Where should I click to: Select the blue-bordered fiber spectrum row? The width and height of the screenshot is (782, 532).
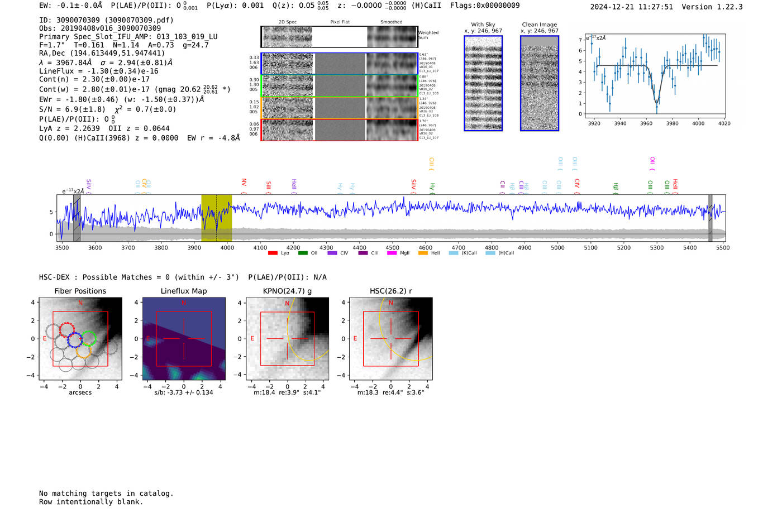(339, 64)
